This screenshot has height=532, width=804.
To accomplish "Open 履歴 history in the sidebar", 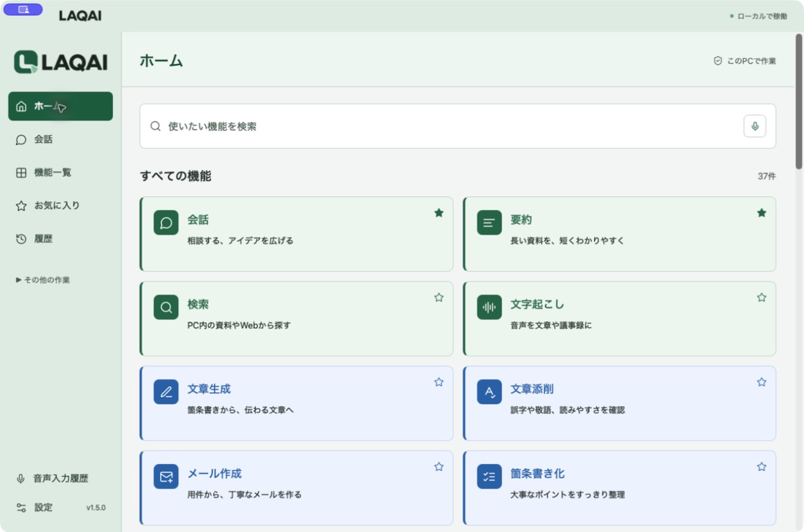I will click(x=60, y=238).
